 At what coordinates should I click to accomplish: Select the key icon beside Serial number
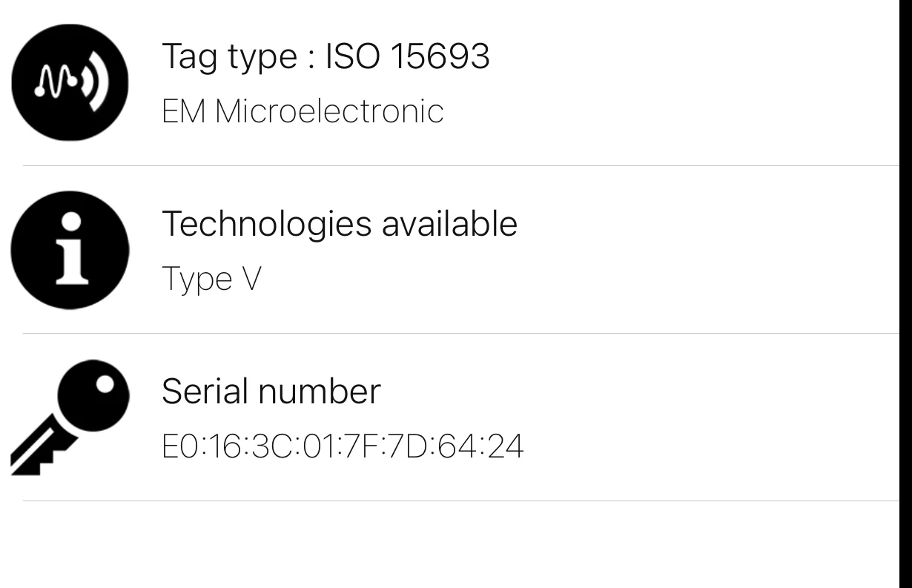70,418
